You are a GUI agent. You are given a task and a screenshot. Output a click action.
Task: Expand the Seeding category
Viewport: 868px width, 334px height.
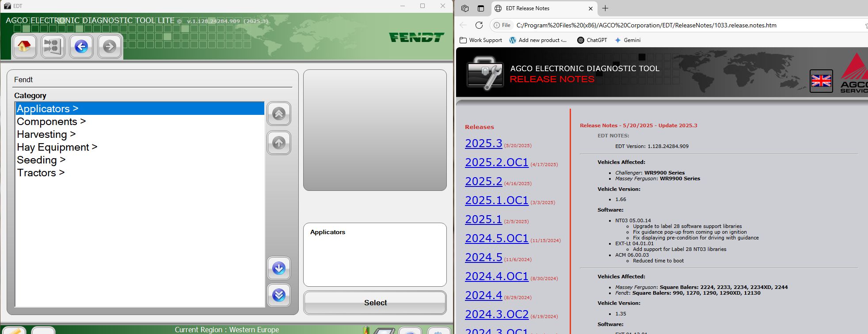click(x=140, y=160)
